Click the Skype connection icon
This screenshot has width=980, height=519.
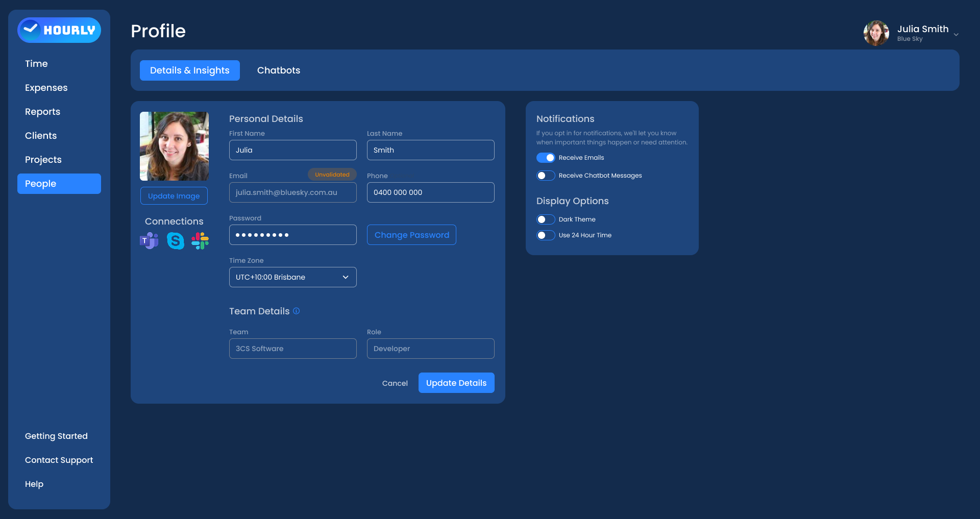(x=175, y=240)
